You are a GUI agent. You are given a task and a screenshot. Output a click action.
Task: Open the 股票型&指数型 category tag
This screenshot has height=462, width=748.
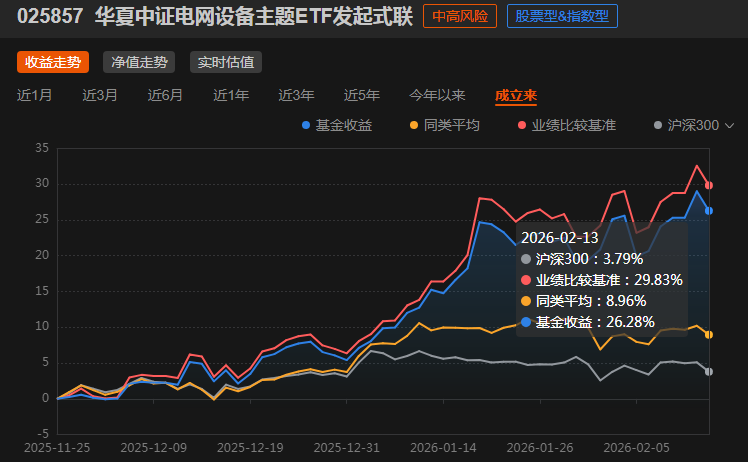click(x=562, y=16)
